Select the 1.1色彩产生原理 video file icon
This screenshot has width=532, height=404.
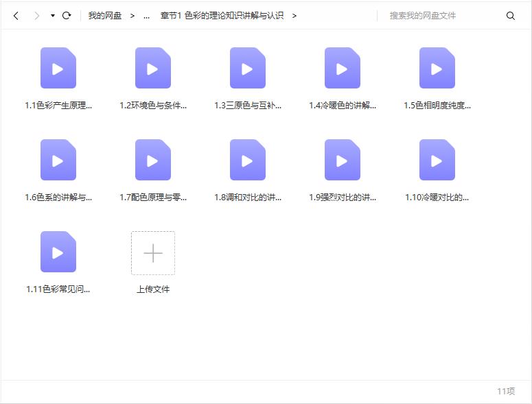(58, 68)
